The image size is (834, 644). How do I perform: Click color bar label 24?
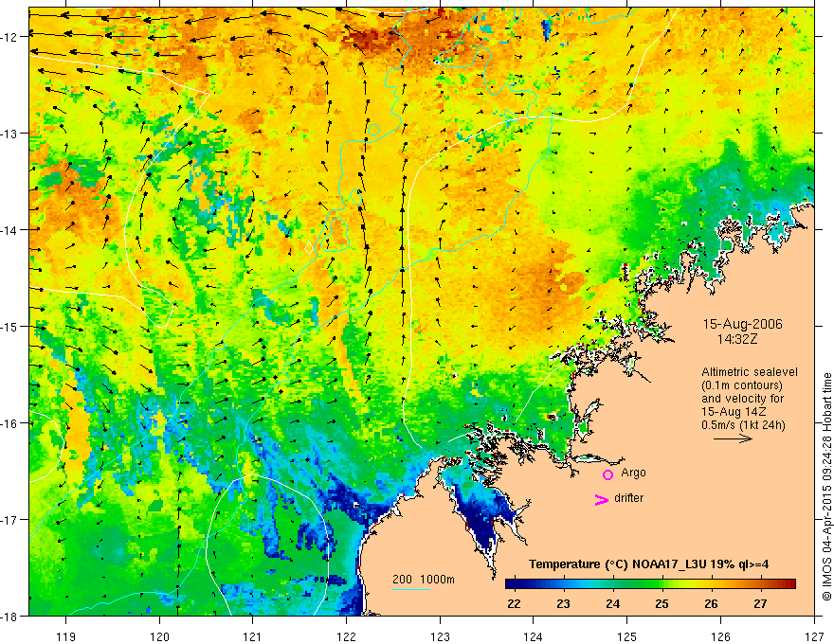(613, 603)
